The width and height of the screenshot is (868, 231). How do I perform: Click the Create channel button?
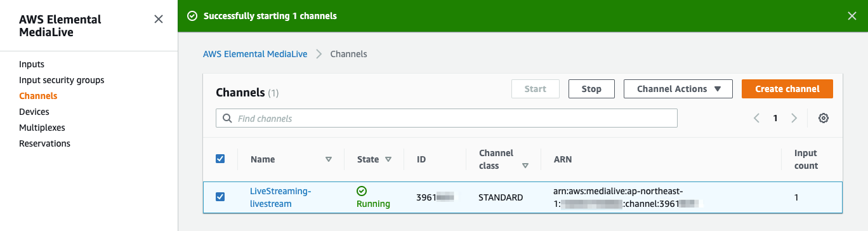pyautogui.click(x=787, y=89)
